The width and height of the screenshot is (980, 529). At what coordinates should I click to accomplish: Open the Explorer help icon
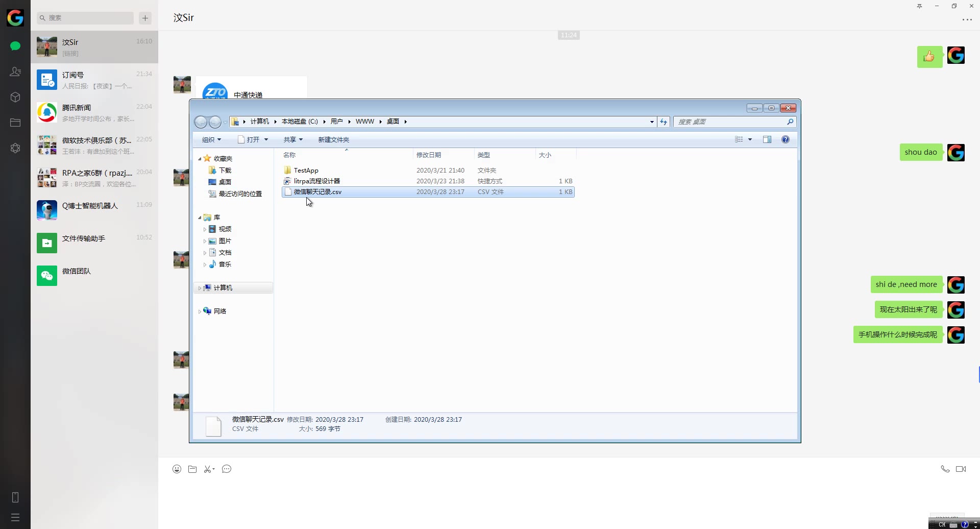pyautogui.click(x=786, y=139)
